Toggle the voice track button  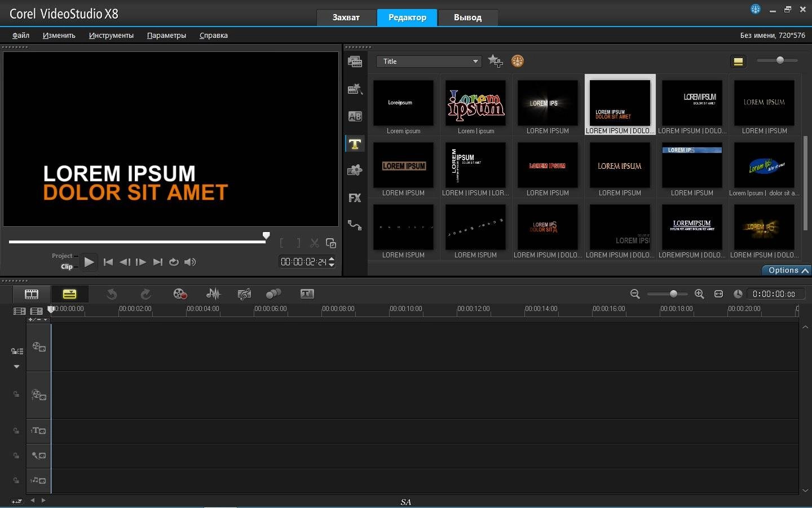pos(38,456)
